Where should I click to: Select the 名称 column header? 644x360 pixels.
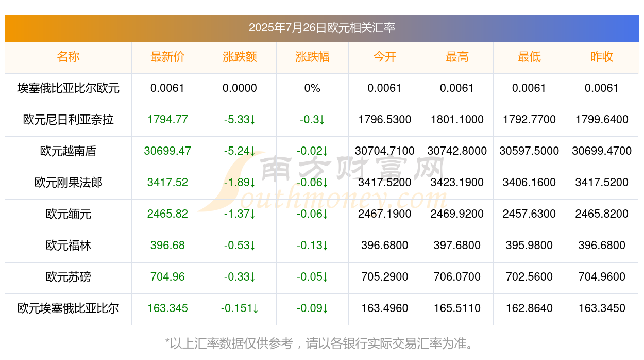(x=68, y=57)
